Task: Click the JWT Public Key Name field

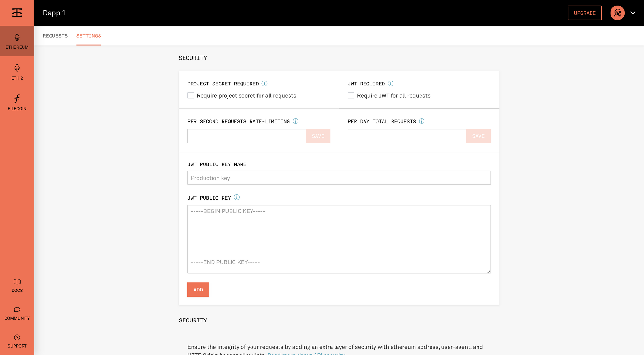Action: tap(339, 178)
